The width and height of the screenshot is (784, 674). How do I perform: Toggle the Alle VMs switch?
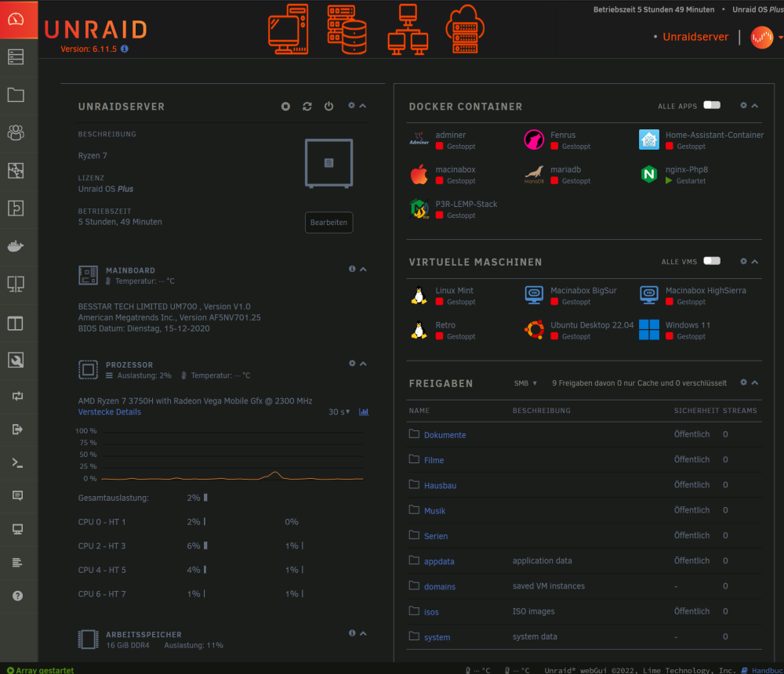[x=712, y=260]
